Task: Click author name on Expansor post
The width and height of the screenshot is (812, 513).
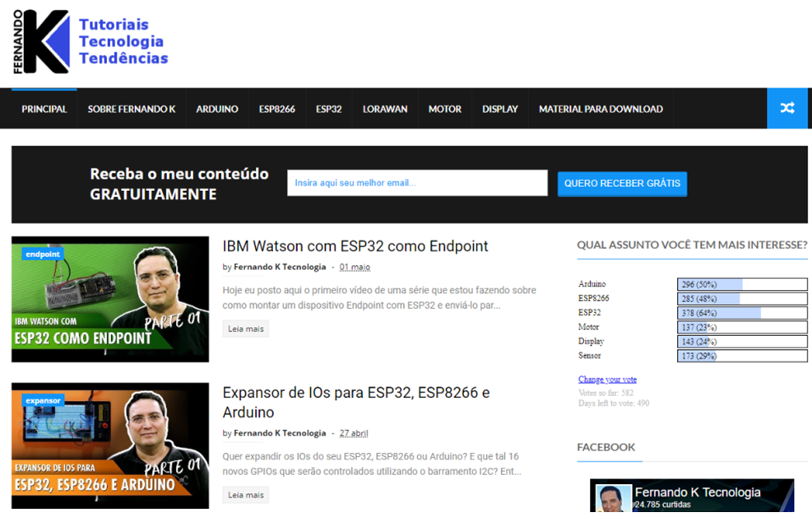Action: point(280,433)
